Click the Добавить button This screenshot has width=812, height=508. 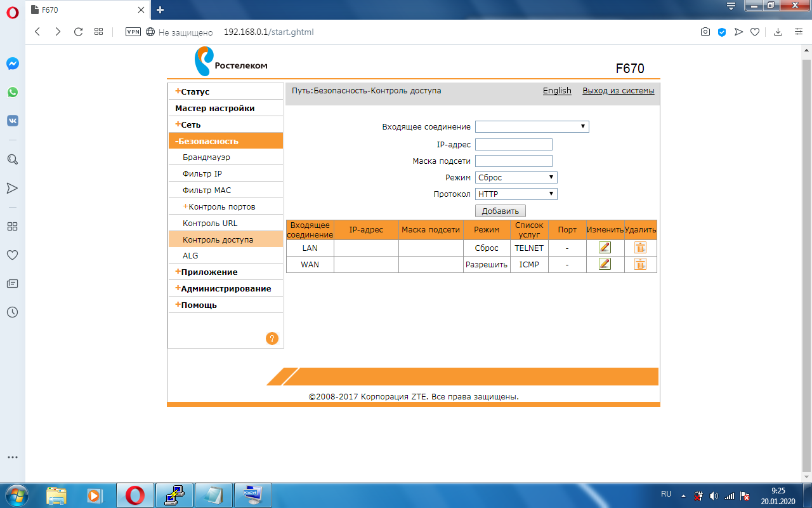pyautogui.click(x=500, y=211)
